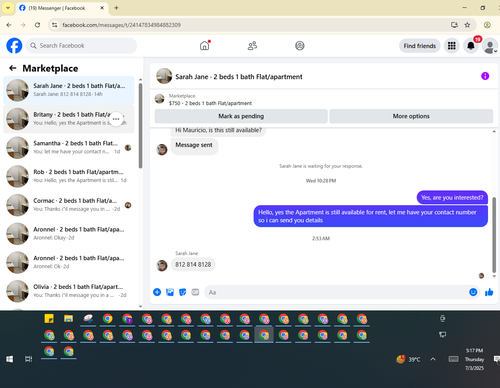Click the Yes, are you interested? message
Image resolution: width=500 pixels, height=388 pixels.
tap(452, 197)
